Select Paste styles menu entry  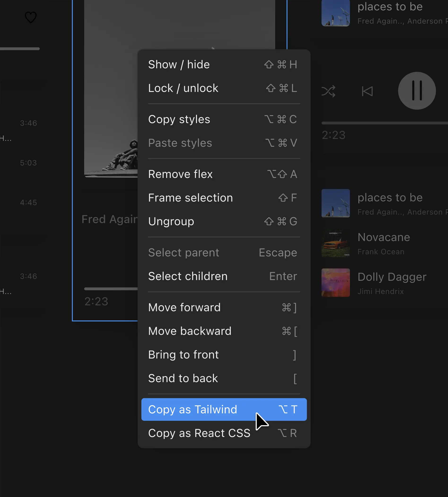click(224, 143)
